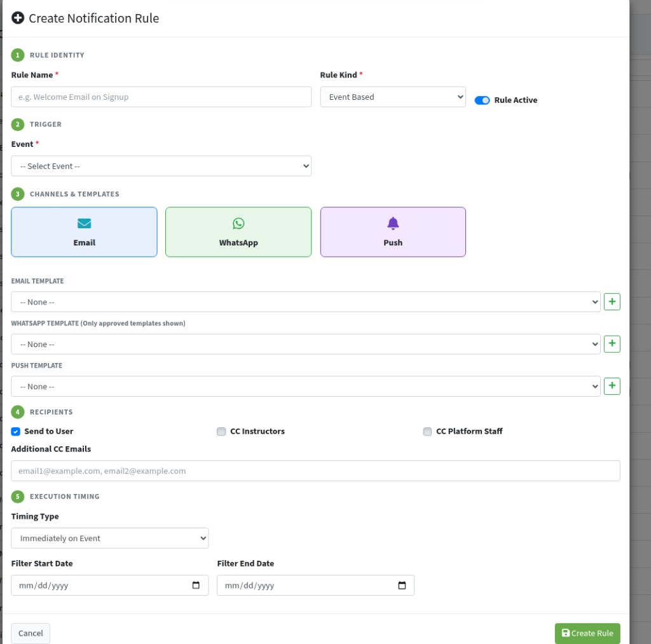This screenshot has width=651, height=644.
Task: Cancel the notification rule dialog
Action: [31, 633]
